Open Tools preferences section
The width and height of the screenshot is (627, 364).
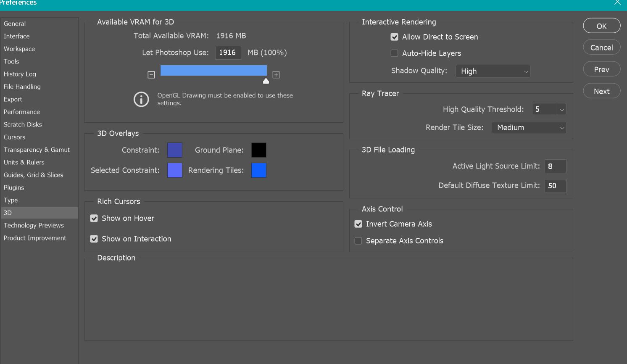(39, 61)
